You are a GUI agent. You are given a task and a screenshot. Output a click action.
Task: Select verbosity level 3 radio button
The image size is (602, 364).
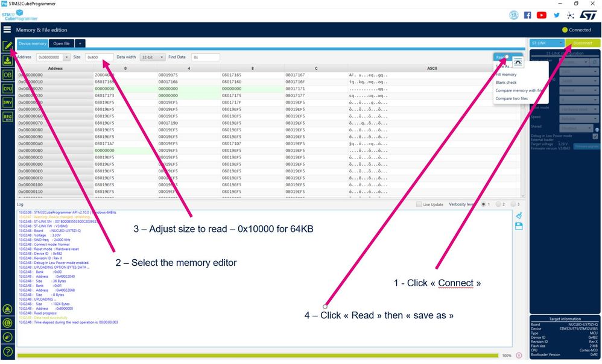513,204
